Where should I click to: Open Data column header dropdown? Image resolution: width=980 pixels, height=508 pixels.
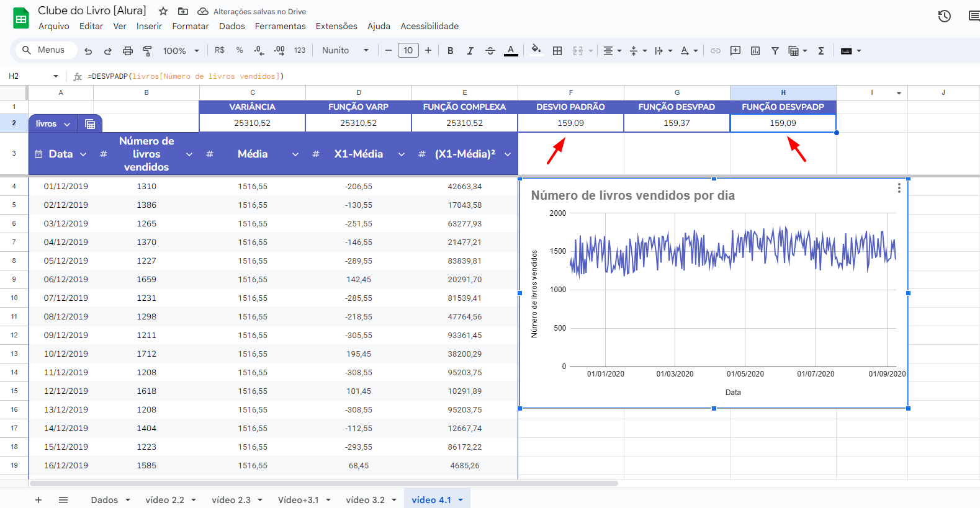pyautogui.click(x=83, y=154)
